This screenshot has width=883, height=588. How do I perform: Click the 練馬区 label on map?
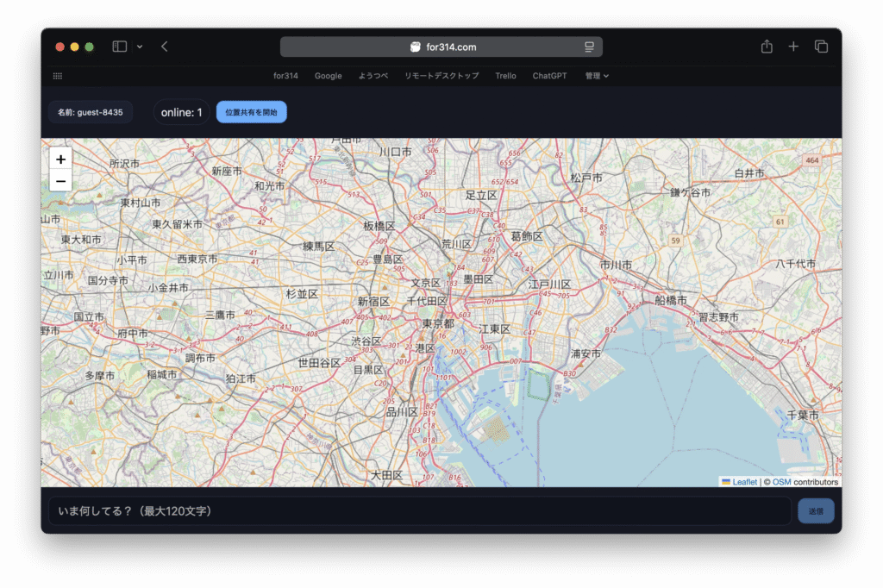[x=319, y=246]
